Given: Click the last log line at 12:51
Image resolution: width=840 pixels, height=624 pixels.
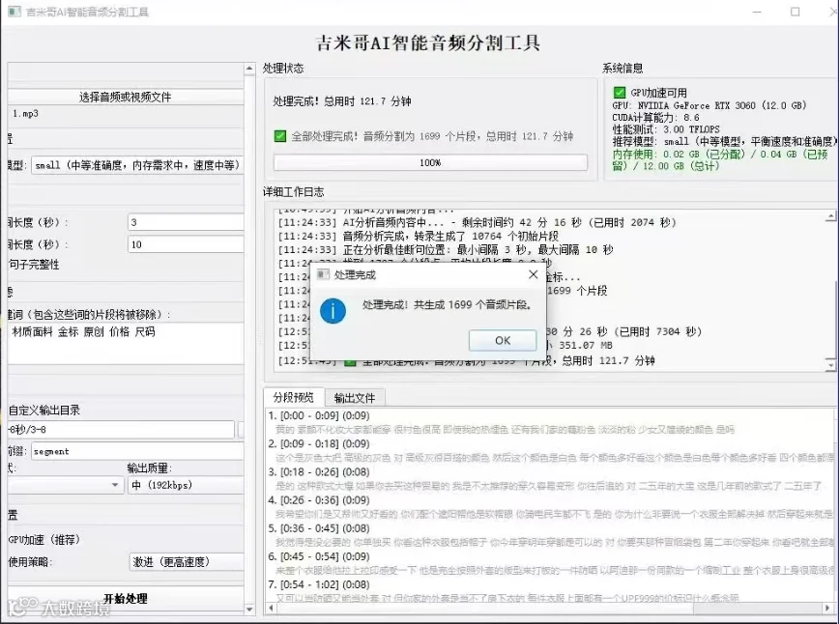Looking at the screenshot, I should 466,360.
